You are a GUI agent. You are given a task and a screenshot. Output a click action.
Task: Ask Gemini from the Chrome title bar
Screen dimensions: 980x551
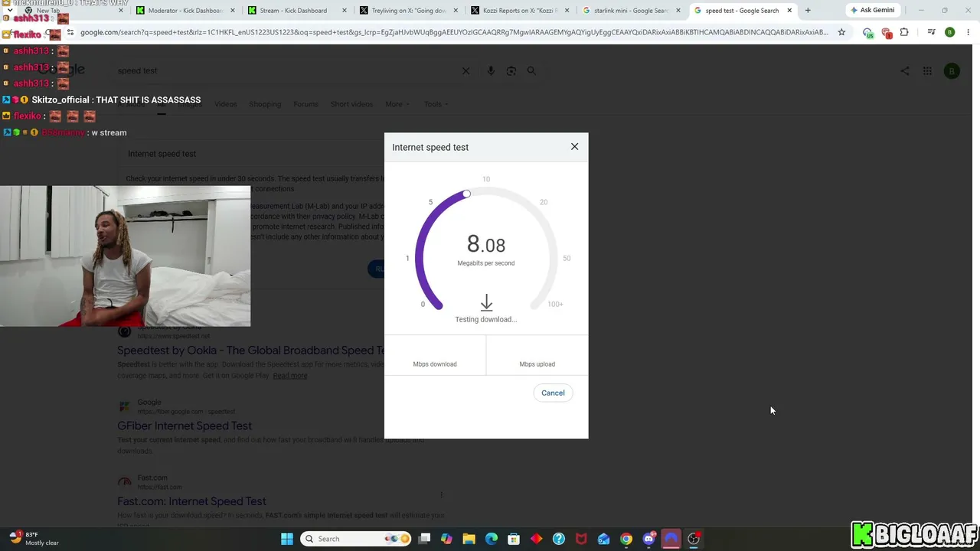click(x=872, y=10)
